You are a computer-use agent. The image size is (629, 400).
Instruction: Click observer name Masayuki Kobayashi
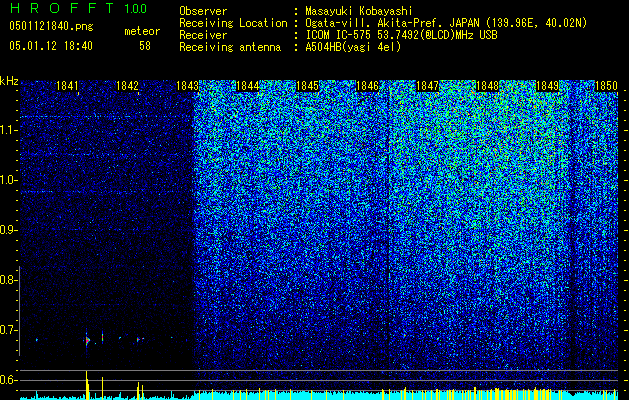[359, 11]
